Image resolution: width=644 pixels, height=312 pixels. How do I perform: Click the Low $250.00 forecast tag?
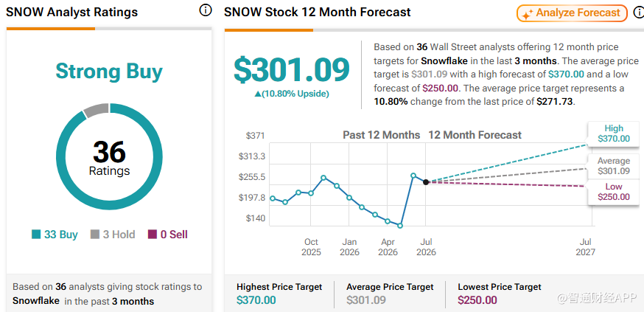614,192
